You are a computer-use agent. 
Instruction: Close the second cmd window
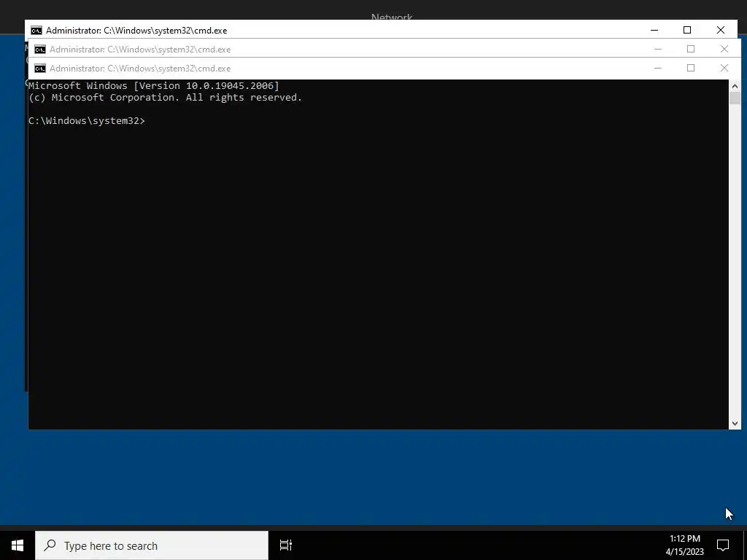pyautogui.click(x=724, y=49)
